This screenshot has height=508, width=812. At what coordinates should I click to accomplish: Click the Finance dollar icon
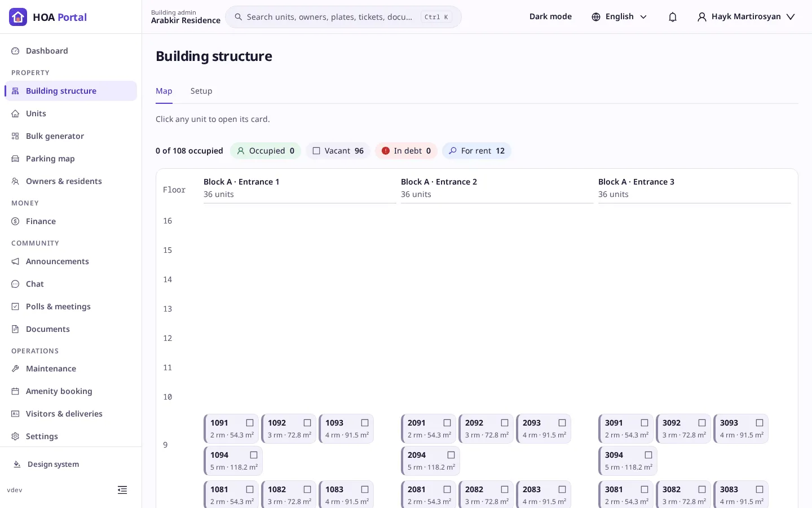[15, 221]
